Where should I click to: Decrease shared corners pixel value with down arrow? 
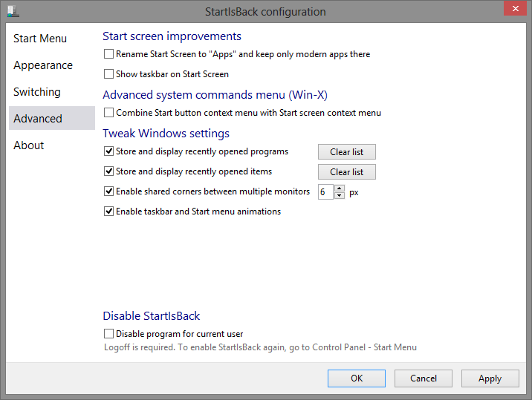click(x=340, y=196)
